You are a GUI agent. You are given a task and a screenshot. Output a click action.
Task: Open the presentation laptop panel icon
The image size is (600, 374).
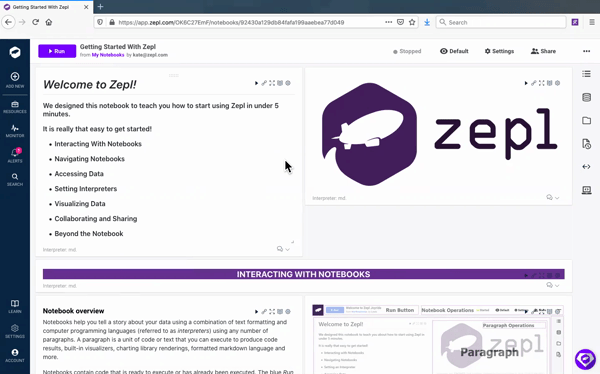[586, 190]
